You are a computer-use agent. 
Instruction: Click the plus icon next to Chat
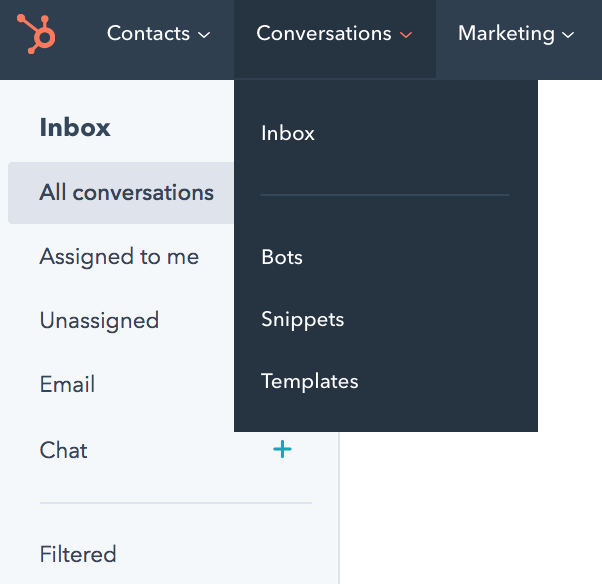click(282, 449)
